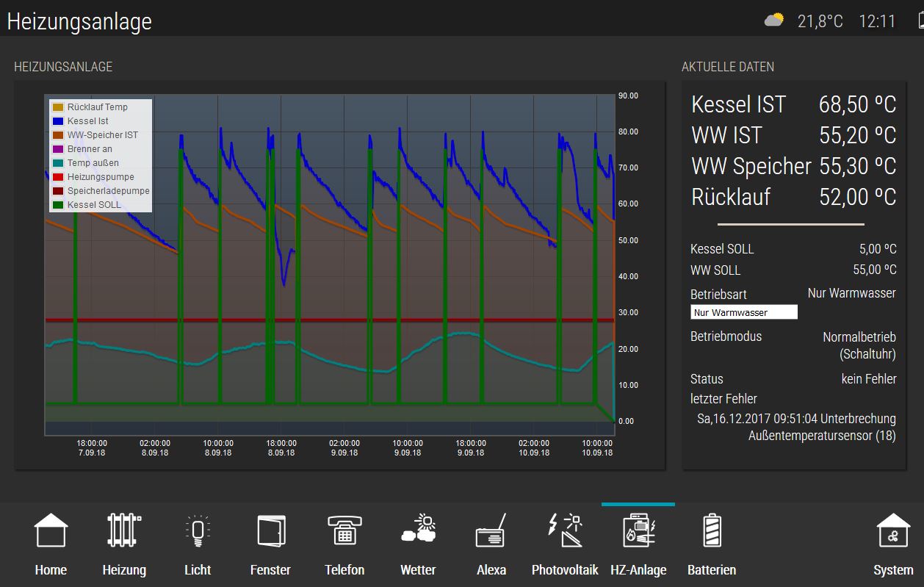The image size is (924, 587).
Task: Click the letzter Fehler message text
Action: (x=796, y=427)
